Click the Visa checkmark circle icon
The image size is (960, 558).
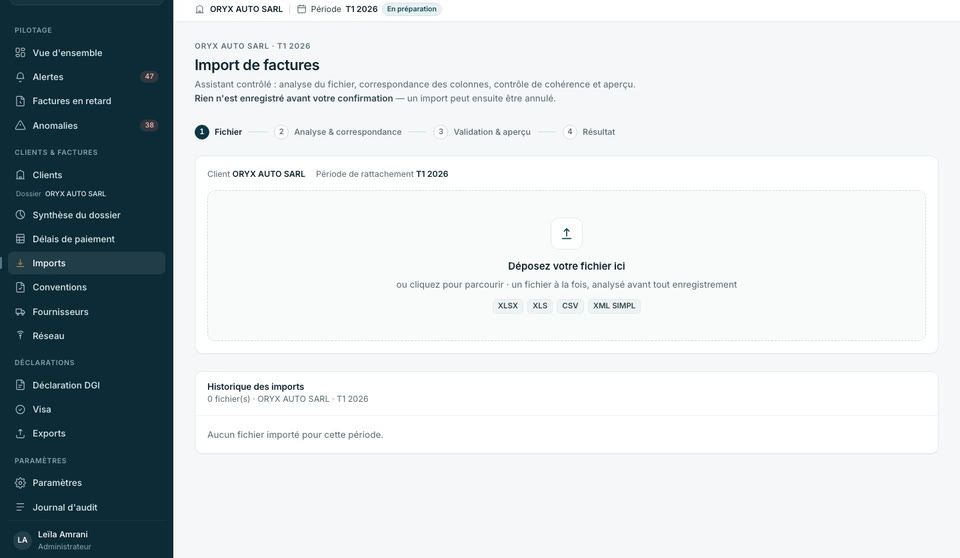[20, 409]
